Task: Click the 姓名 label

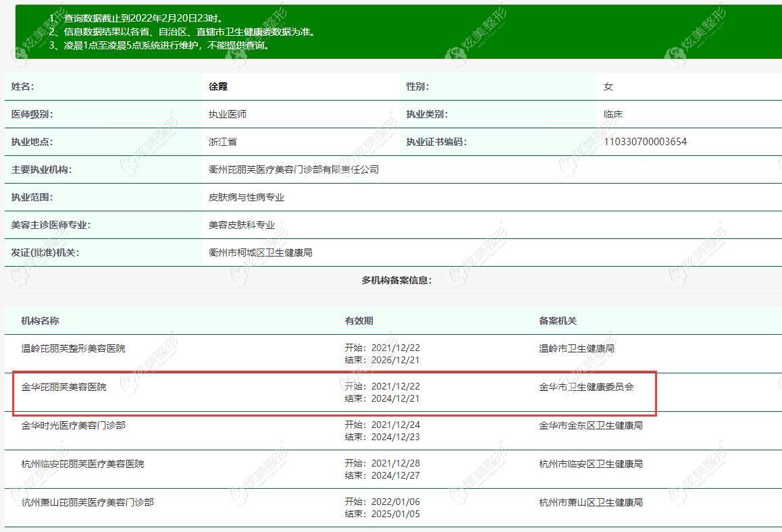Action: (23, 87)
